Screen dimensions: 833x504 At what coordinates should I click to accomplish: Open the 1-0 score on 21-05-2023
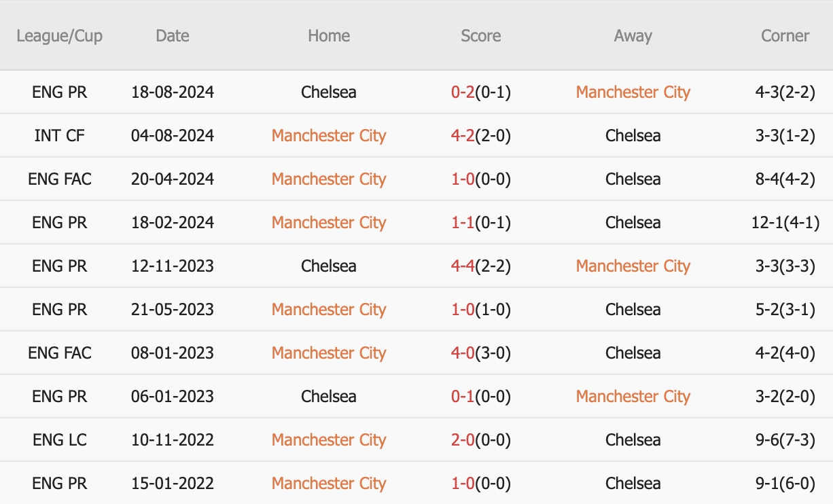click(463, 309)
